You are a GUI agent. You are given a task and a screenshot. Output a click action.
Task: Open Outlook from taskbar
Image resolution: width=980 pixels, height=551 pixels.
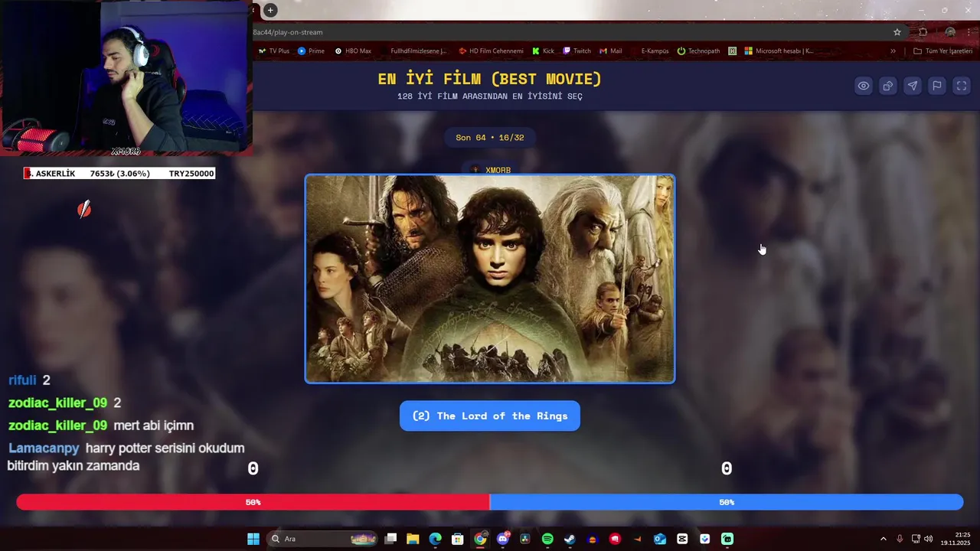(659, 539)
